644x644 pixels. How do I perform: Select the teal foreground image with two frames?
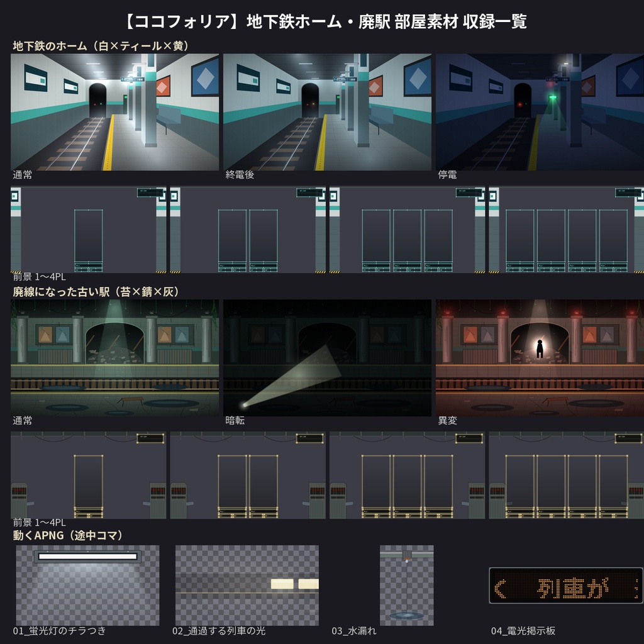click(248, 230)
